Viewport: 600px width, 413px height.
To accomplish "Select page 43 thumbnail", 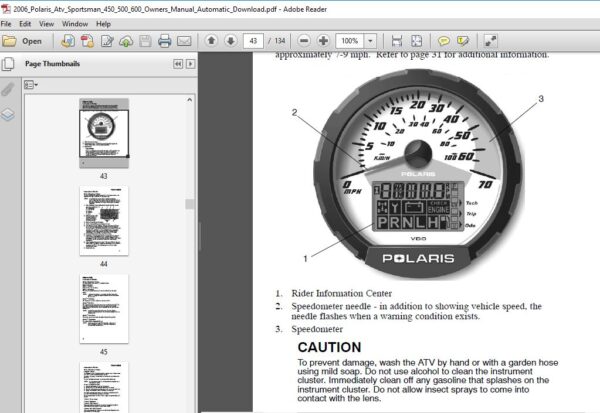I will tap(104, 133).
